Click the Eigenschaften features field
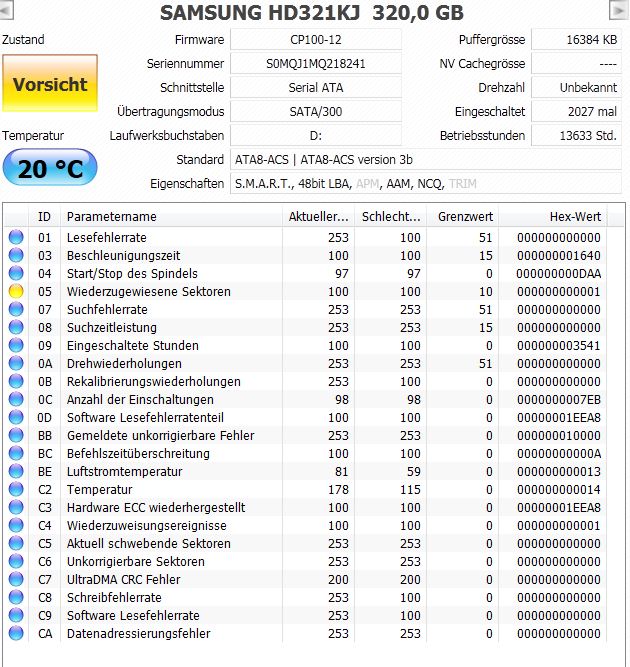 [x=426, y=183]
